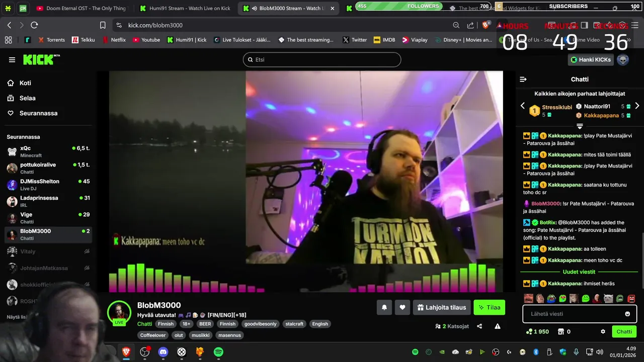The height and width of the screenshot is (362, 644).
Task: Open Vige channel in sidebar
Action: pyautogui.click(x=48, y=218)
